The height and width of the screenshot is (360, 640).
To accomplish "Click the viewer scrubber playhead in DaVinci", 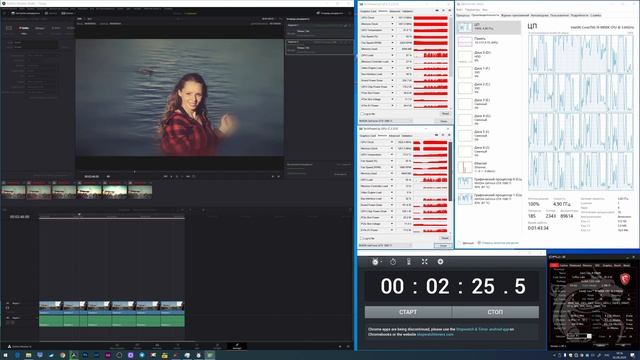I will click(x=135, y=172).
